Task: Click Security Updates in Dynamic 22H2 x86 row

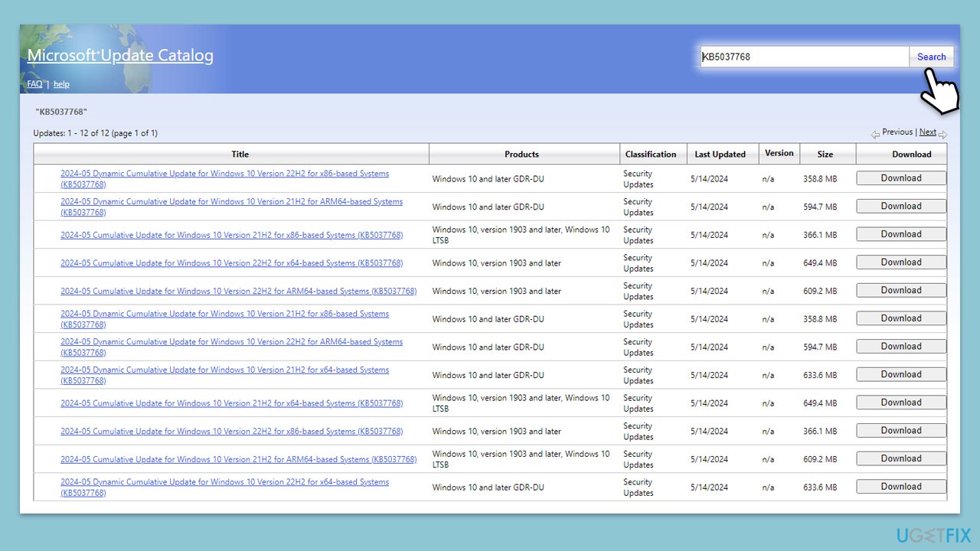Action: click(639, 179)
